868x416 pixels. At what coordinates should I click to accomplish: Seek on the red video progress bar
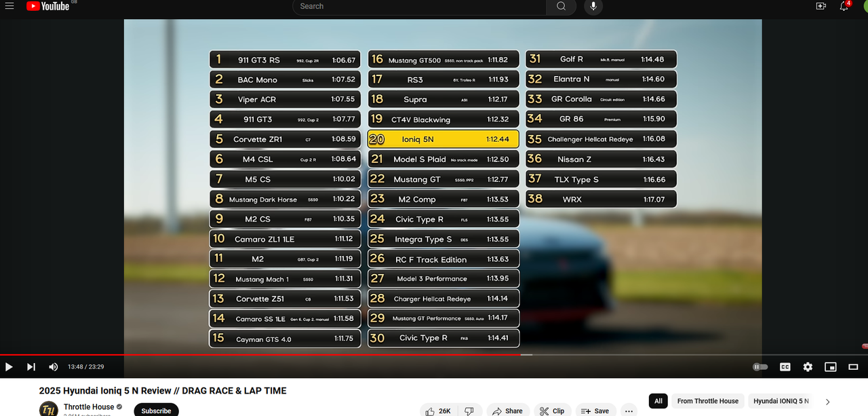tap(260, 354)
